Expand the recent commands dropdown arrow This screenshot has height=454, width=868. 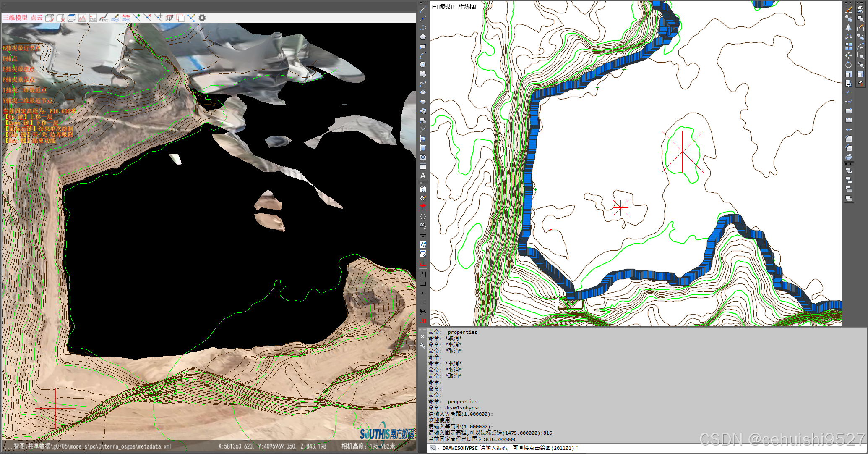438,448
